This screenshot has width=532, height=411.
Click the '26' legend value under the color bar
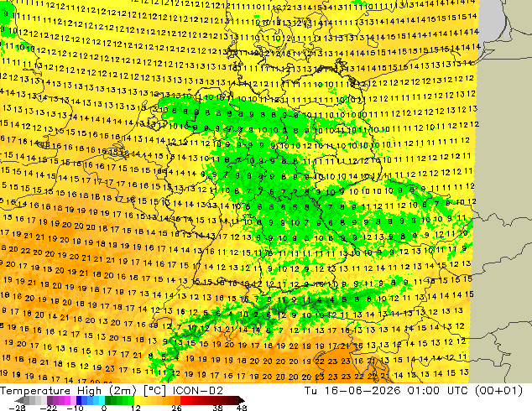pos(176,408)
